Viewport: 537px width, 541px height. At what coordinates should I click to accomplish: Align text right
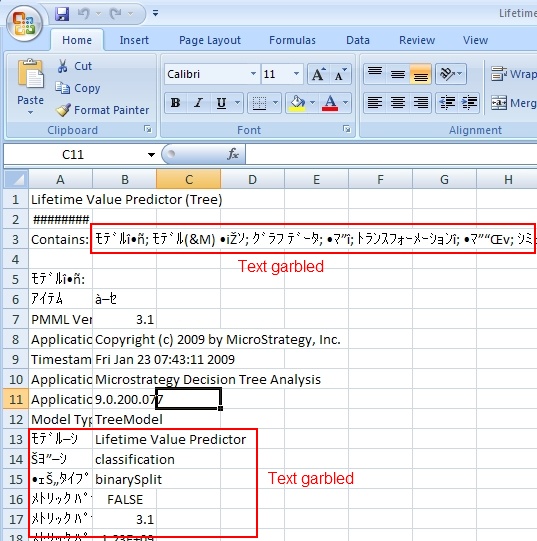420,102
